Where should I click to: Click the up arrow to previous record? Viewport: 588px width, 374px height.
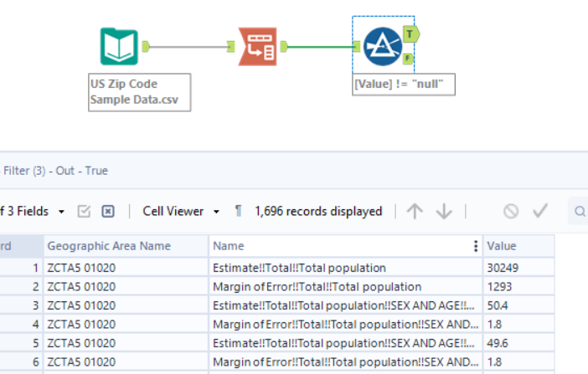(x=415, y=212)
